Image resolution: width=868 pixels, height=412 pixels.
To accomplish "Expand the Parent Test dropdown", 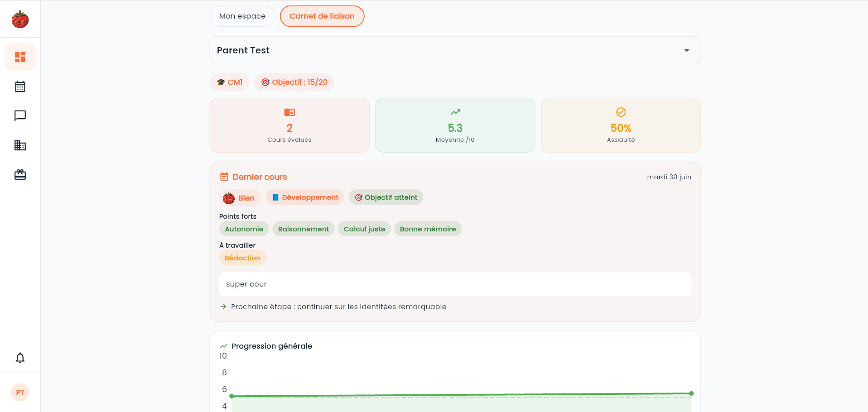I will 455,50.
